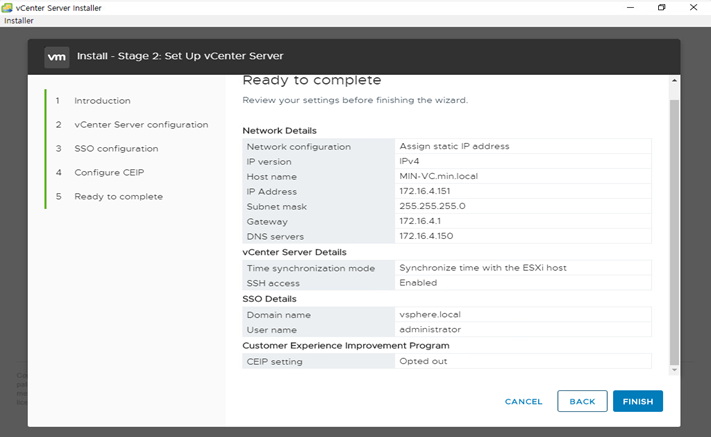
Task: Click the 'IPv4' value
Action: pyautogui.click(x=409, y=161)
